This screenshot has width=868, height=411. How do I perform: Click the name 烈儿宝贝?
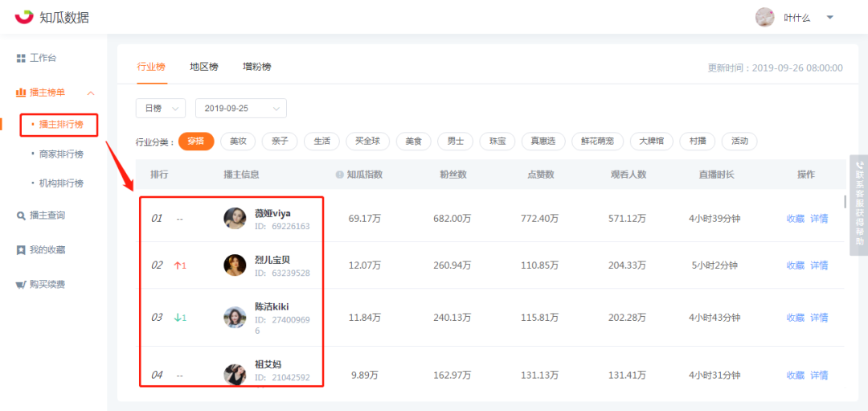tap(272, 260)
